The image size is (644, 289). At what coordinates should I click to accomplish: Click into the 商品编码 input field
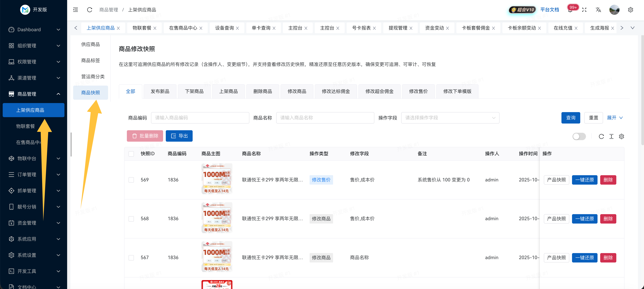(x=200, y=118)
